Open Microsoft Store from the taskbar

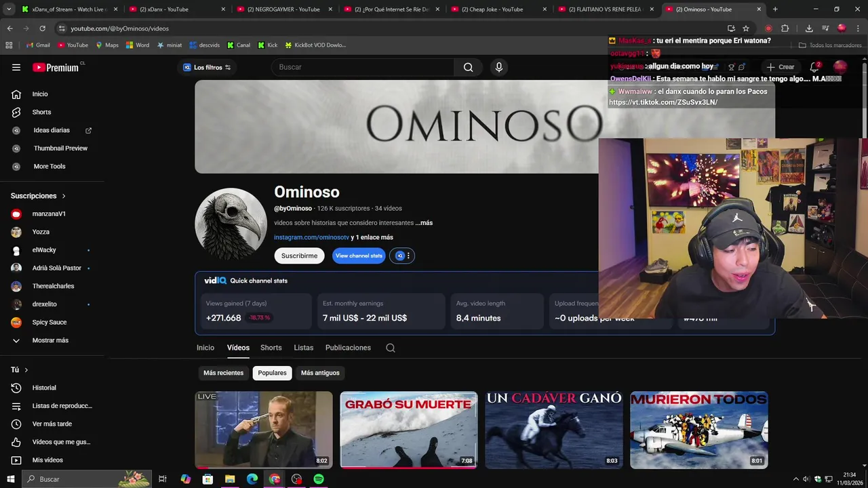(x=208, y=479)
